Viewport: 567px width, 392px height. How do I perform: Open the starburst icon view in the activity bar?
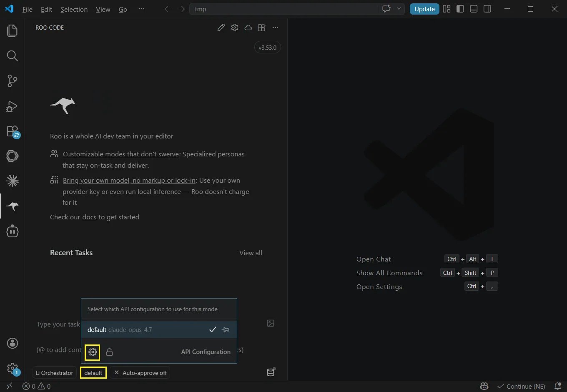coord(12,181)
